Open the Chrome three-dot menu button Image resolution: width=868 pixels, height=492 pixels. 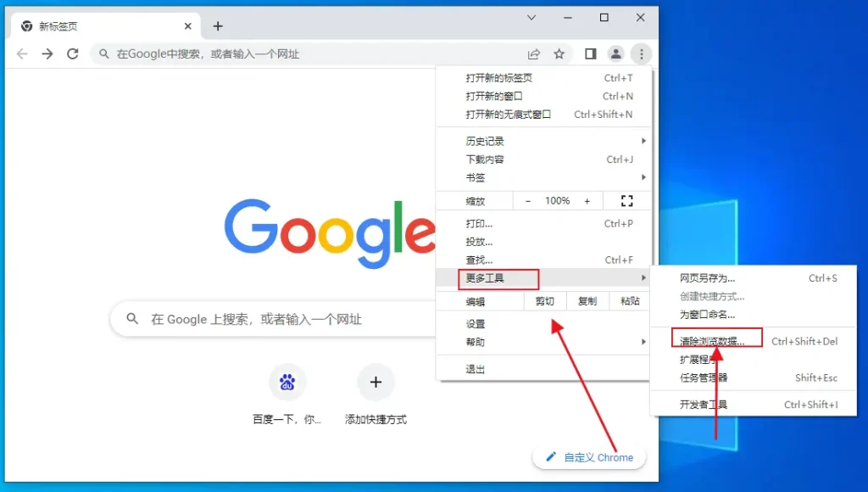tap(641, 53)
